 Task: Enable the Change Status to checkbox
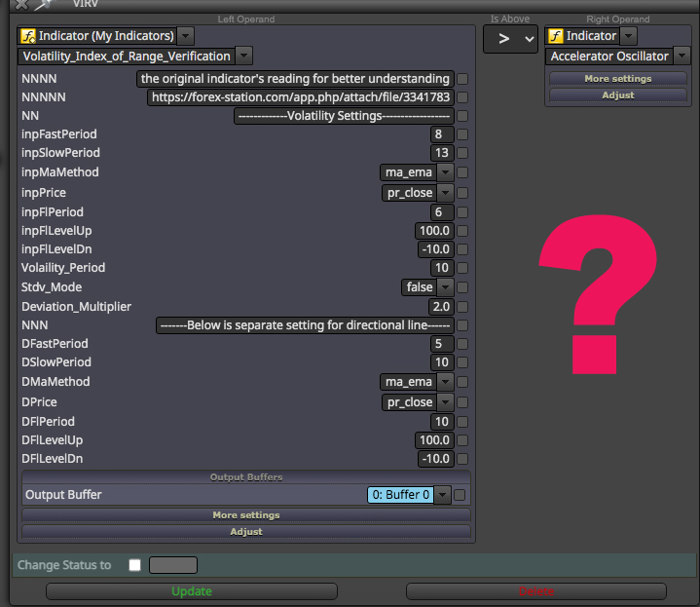point(134,565)
